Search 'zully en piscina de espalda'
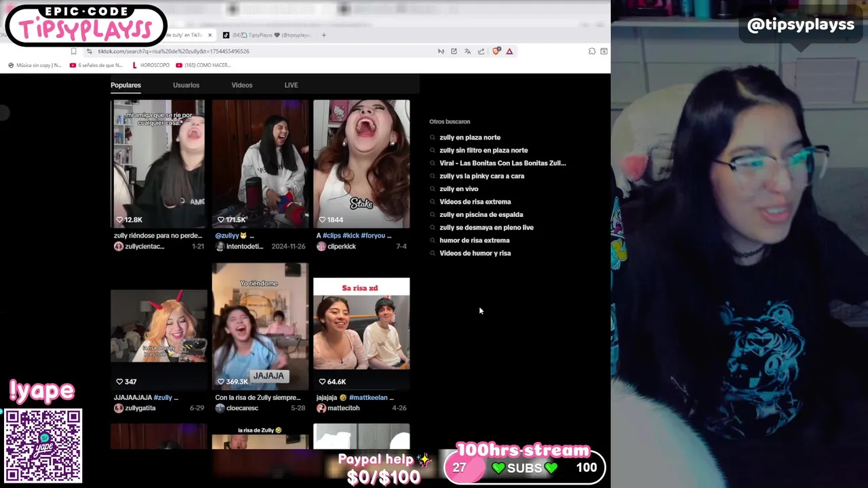This screenshot has width=868, height=488. [x=481, y=215]
